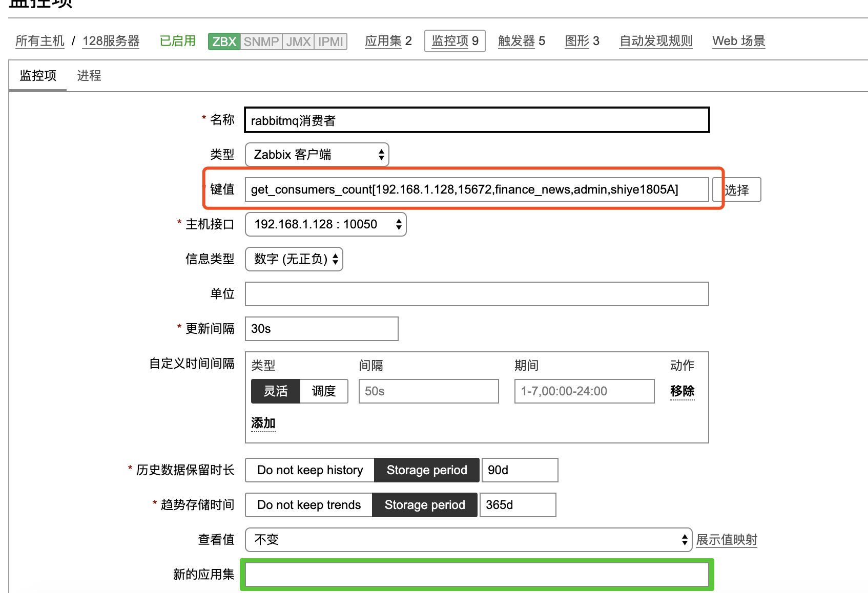Click the 已启用 status indicator
Screen dimensions: 868x593
click(x=177, y=41)
